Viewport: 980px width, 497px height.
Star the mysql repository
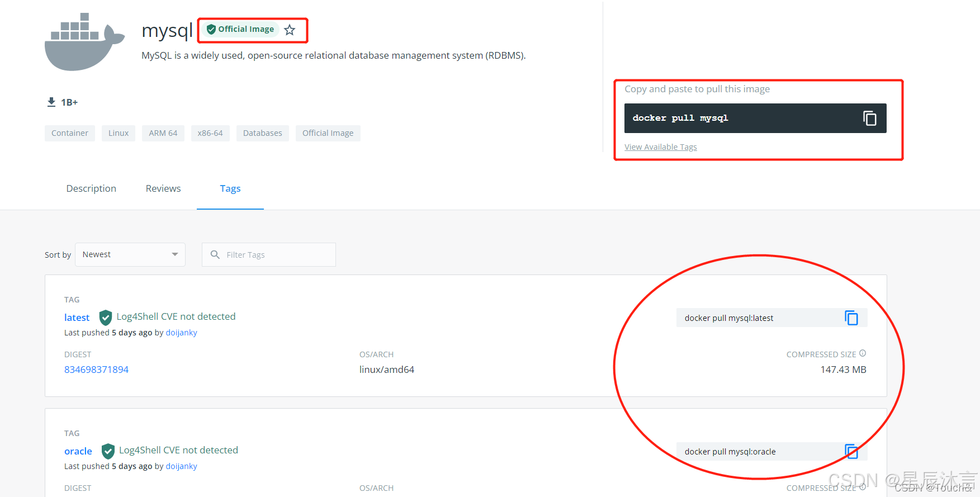(x=290, y=30)
